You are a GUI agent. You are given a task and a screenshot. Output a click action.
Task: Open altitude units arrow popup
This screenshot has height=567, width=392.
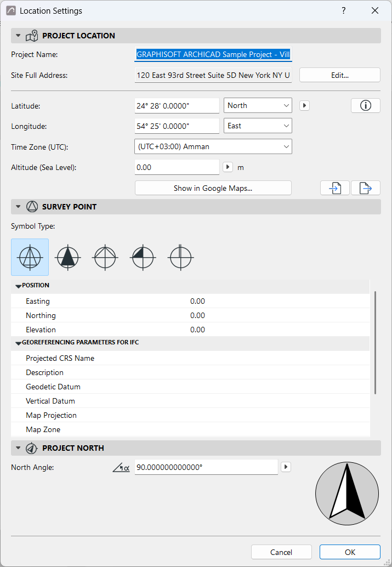228,167
